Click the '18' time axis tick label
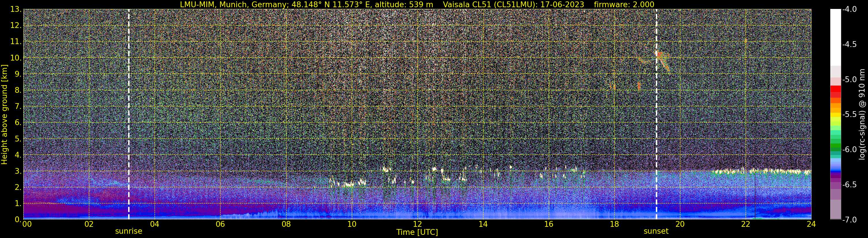This screenshot has width=868, height=238. click(614, 224)
